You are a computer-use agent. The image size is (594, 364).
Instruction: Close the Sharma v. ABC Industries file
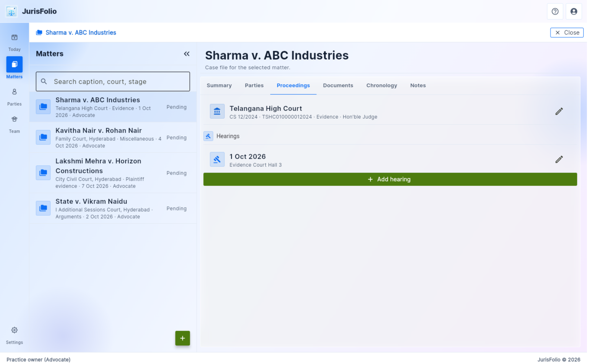pos(567,33)
